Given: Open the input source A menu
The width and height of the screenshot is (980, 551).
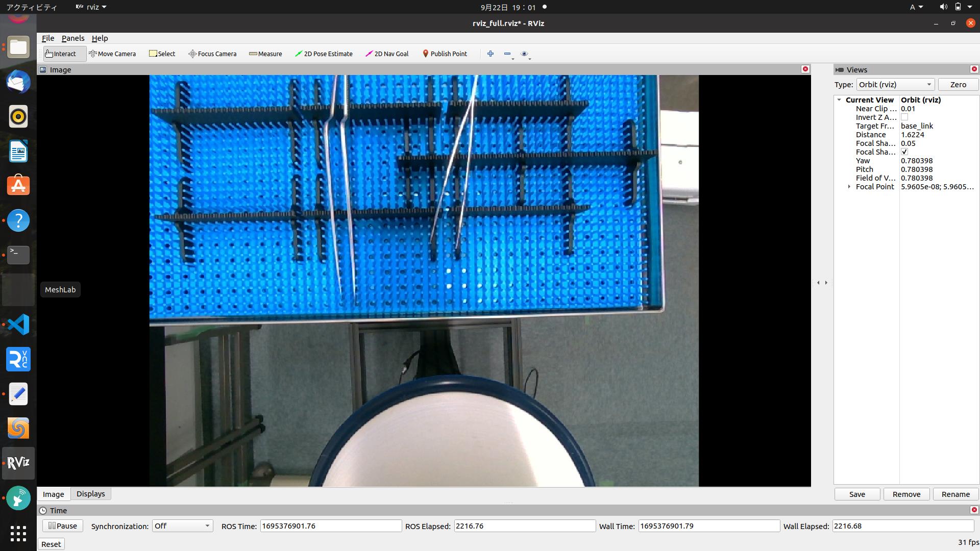Looking at the screenshot, I should click(x=916, y=7).
